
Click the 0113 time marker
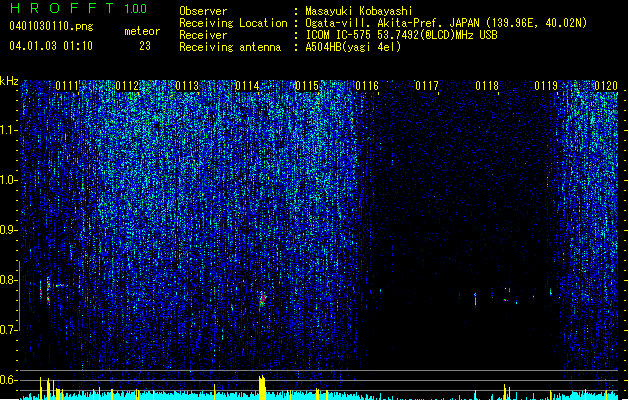coord(187,86)
